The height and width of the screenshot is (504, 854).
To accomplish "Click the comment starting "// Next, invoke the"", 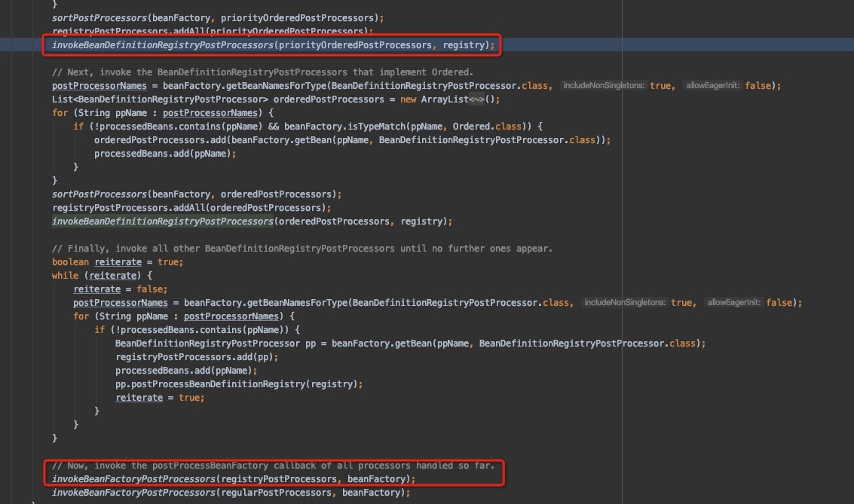I will (x=262, y=72).
